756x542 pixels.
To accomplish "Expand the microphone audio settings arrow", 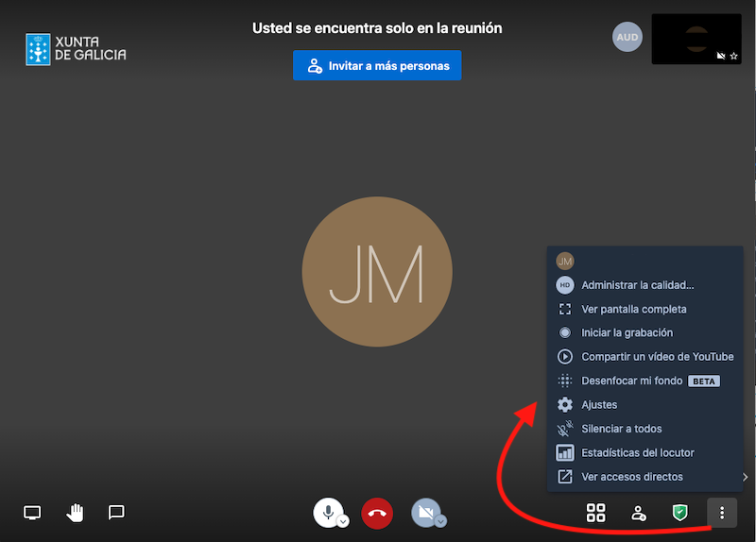I will (343, 521).
